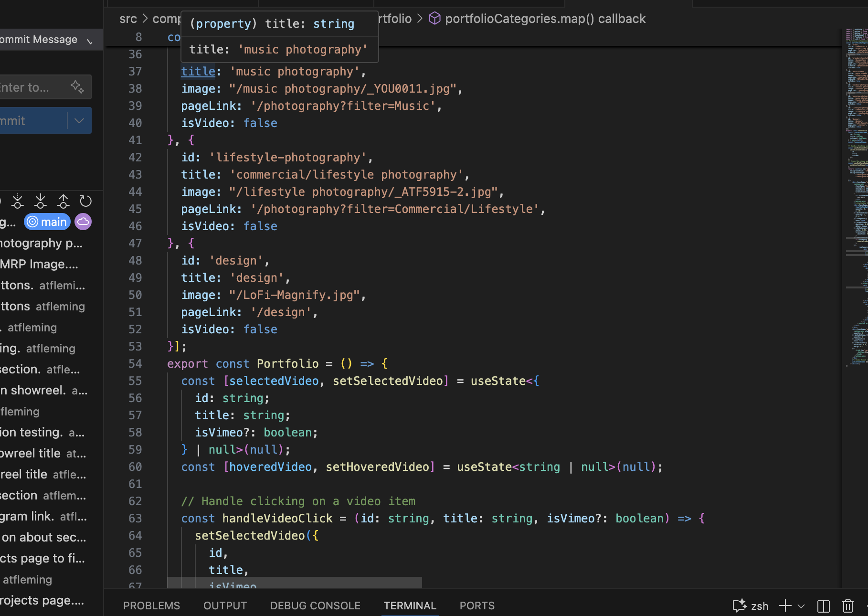Click the Fetch icon with the dashed arrow
The height and width of the screenshot is (616, 868).
click(18, 201)
